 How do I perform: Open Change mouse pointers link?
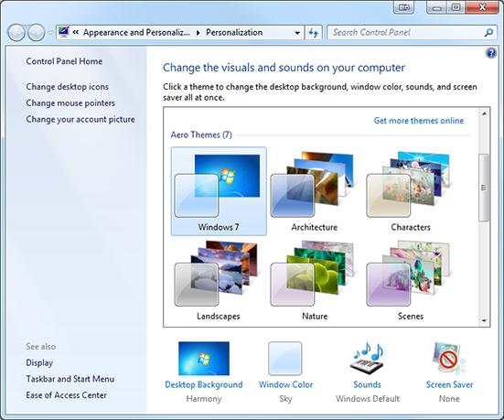click(70, 102)
